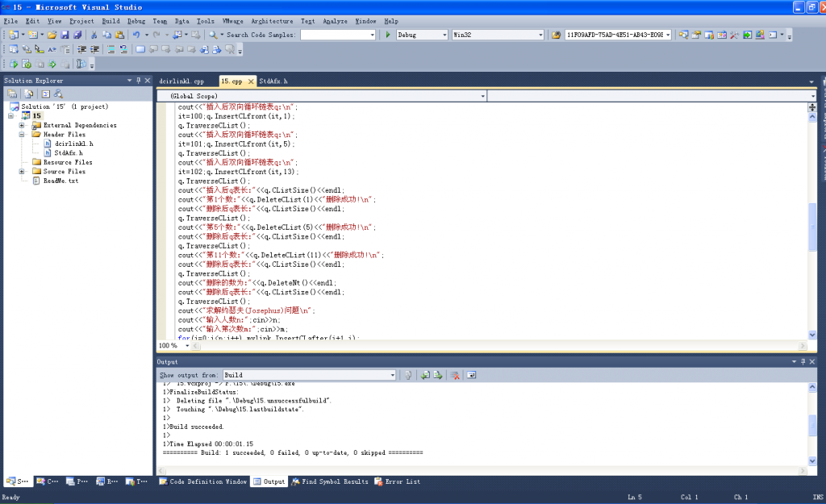Click the Paste clipboard icon
This screenshot has width=826, height=504.
(x=119, y=35)
